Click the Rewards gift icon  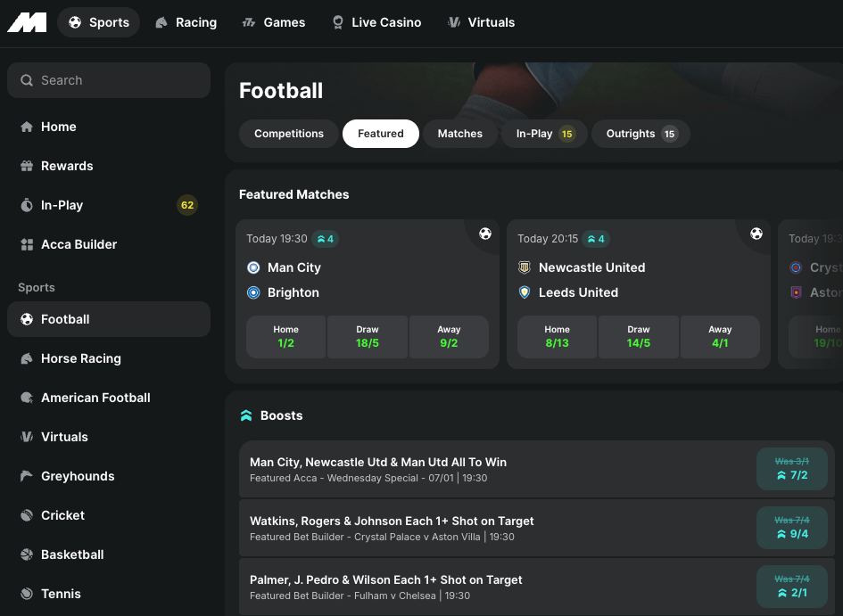tap(27, 166)
